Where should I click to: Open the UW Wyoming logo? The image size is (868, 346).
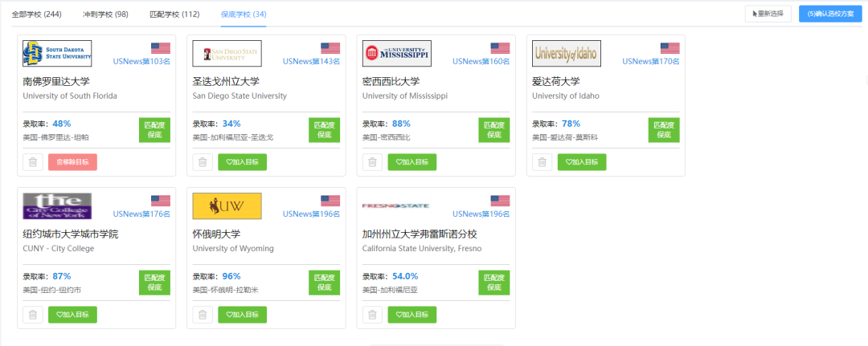point(227,206)
